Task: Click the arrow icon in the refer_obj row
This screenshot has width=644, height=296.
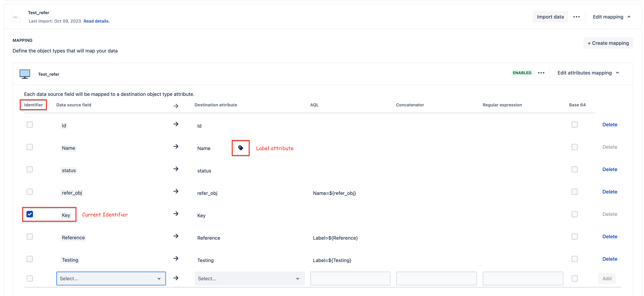Action: [176, 191]
